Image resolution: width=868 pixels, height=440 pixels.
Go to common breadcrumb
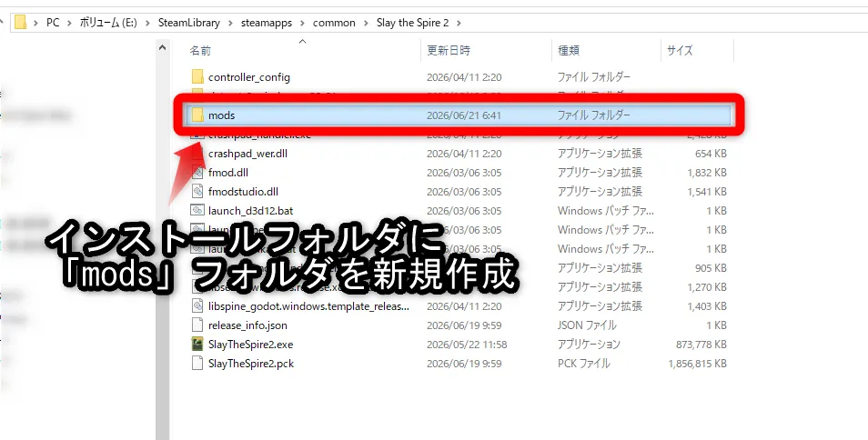point(334,23)
